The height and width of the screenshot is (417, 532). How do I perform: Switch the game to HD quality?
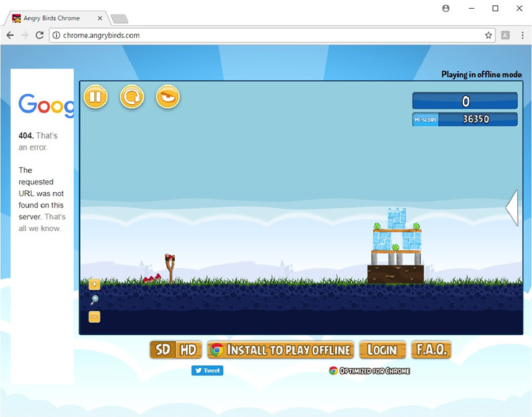point(189,350)
